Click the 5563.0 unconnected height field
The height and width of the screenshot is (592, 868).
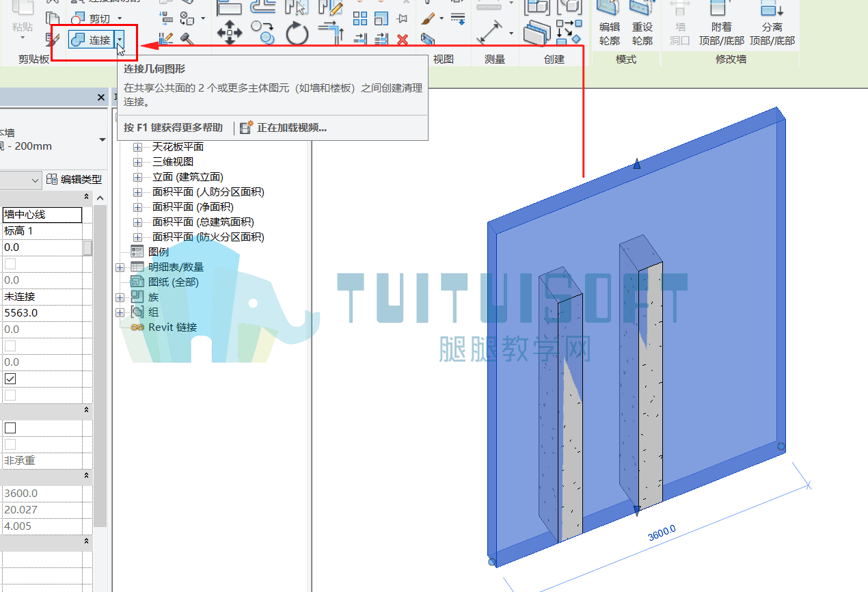[x=42, y=313]
